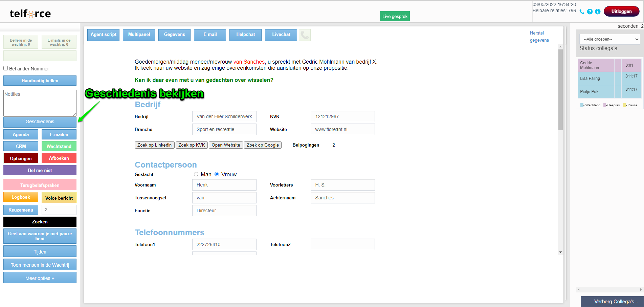Tick the 'Bel ander Nummer' checkbox
Image resolution: width=644 pixels, height=307 pixels.
(6, 68)
